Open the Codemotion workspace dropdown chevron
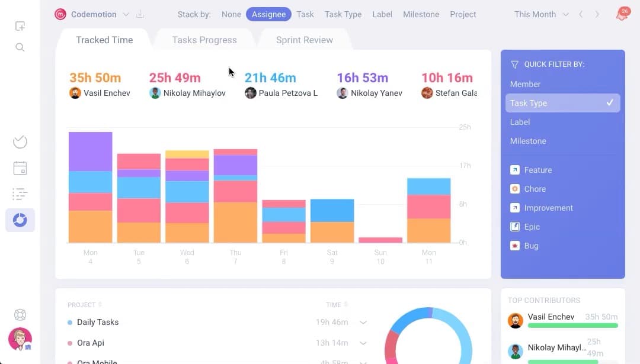The width and height of the screenshot is (640, 364). click(126, 15)
